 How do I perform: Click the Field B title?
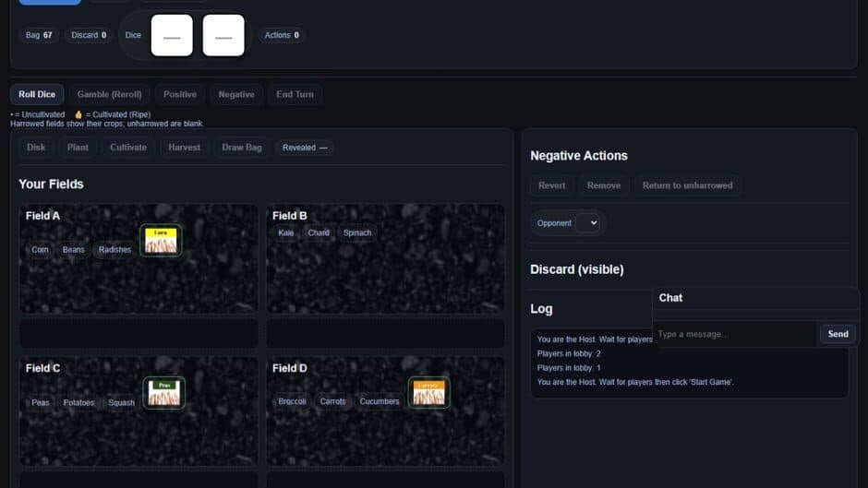290,216
